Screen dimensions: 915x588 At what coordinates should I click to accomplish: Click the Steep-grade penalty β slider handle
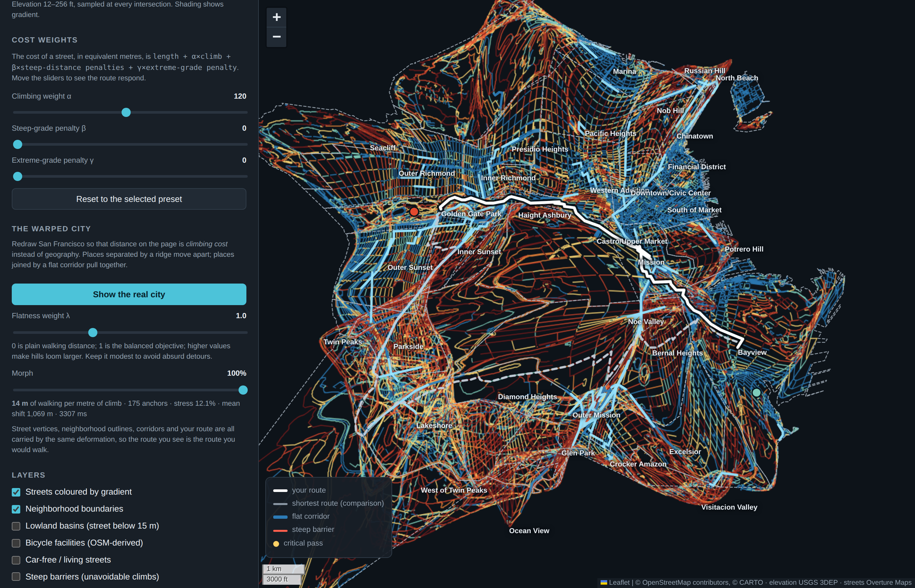(x=18, y=144)
